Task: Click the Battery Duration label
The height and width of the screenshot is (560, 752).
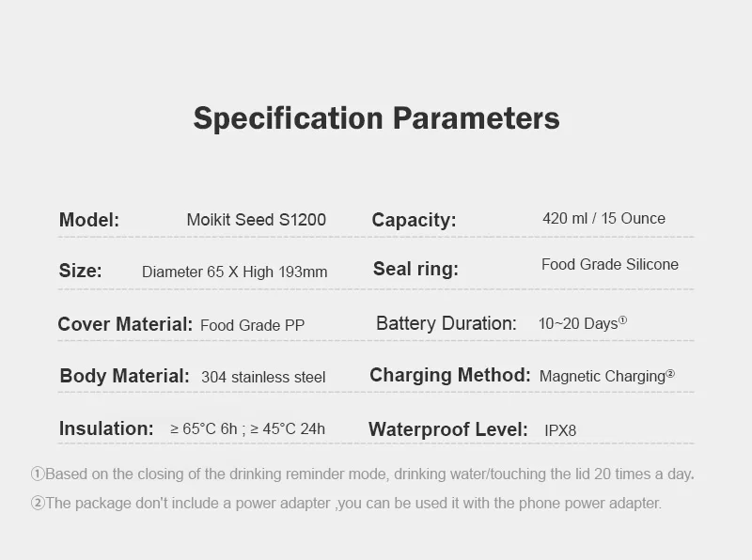Action: [446, 323]
